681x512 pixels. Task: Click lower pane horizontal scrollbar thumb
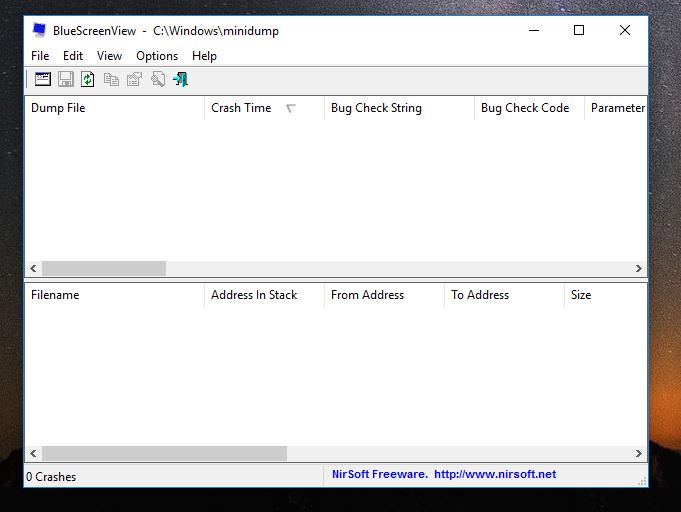pos(164,453)
